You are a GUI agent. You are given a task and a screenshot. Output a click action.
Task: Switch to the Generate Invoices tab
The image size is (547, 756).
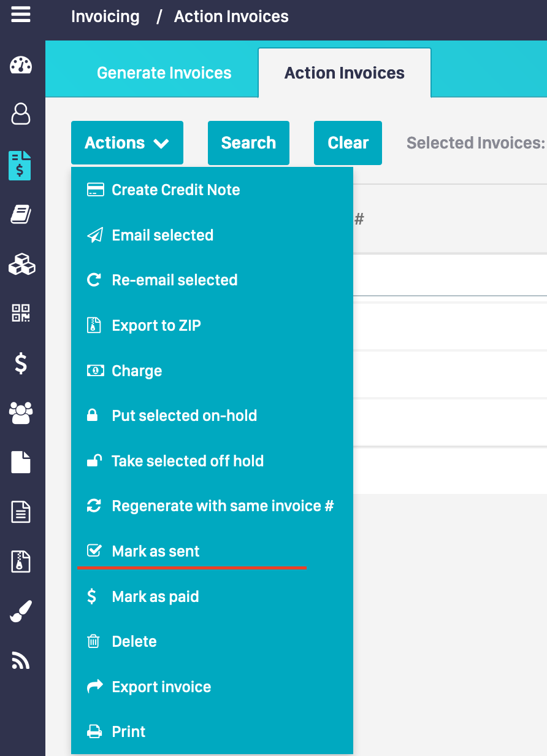click(164, 73)
